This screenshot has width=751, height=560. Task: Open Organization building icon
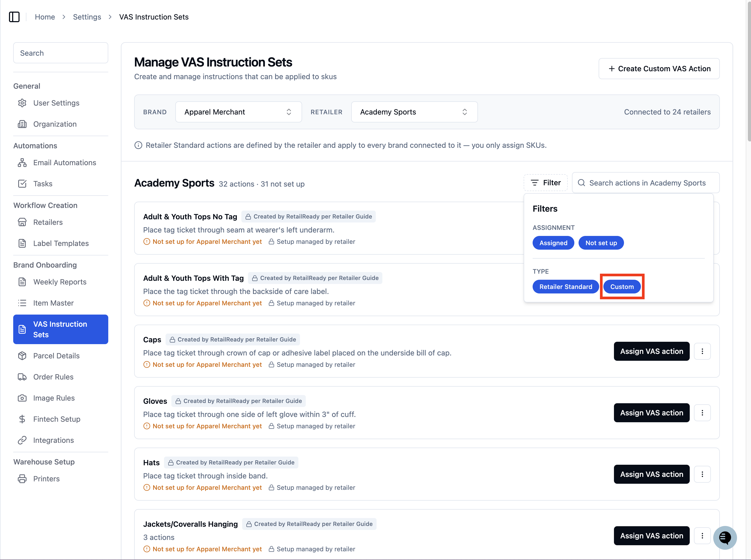tap(22, 124)
